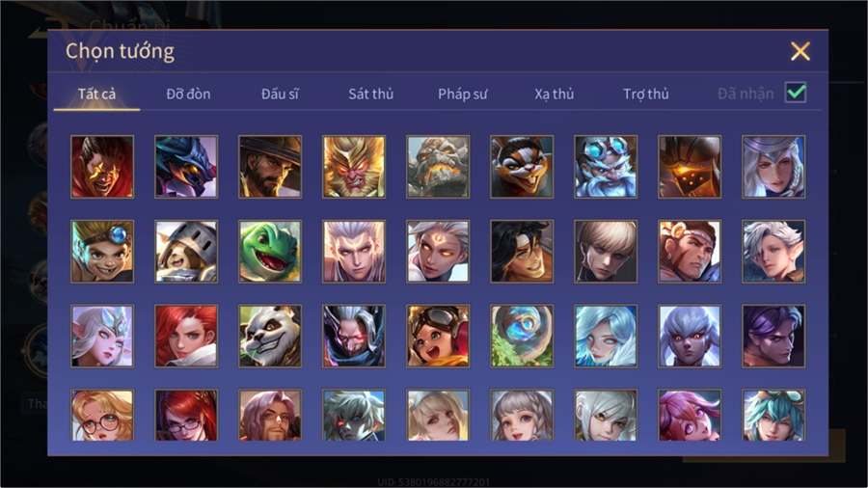Image resolution: width=868 pixels, height=488 pixels.
Task: Pick the panda hero portrait
Action: coord(270,336)
